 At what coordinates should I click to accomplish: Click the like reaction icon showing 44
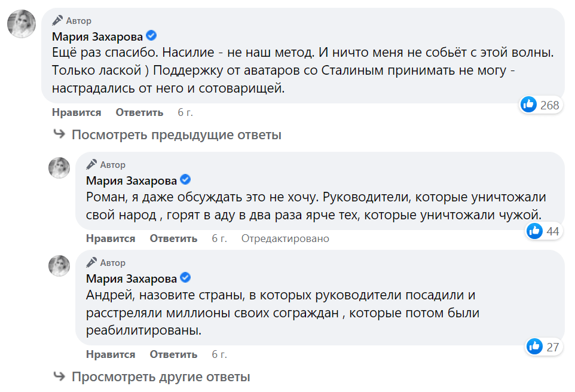pyautogui.click(x=535, y=231)
